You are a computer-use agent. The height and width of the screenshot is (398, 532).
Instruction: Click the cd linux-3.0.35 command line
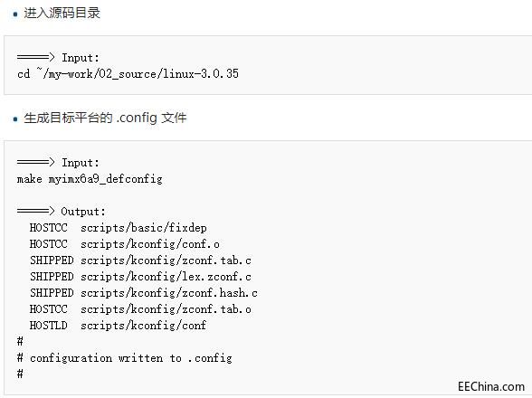(128, 73)
